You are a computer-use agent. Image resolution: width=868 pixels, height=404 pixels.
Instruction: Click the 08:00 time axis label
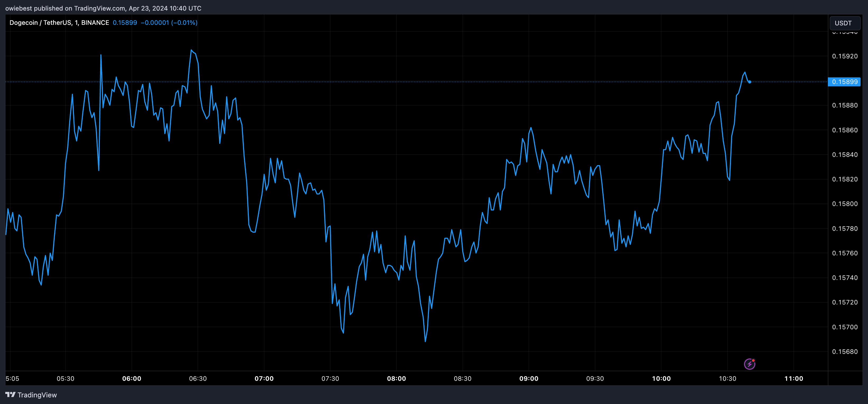click(x=396, y=378)
